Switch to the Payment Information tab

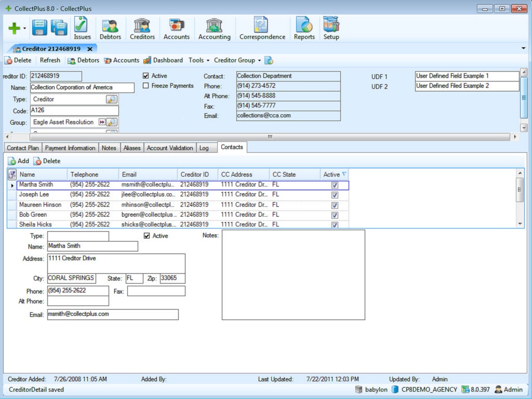click(70, 148)
